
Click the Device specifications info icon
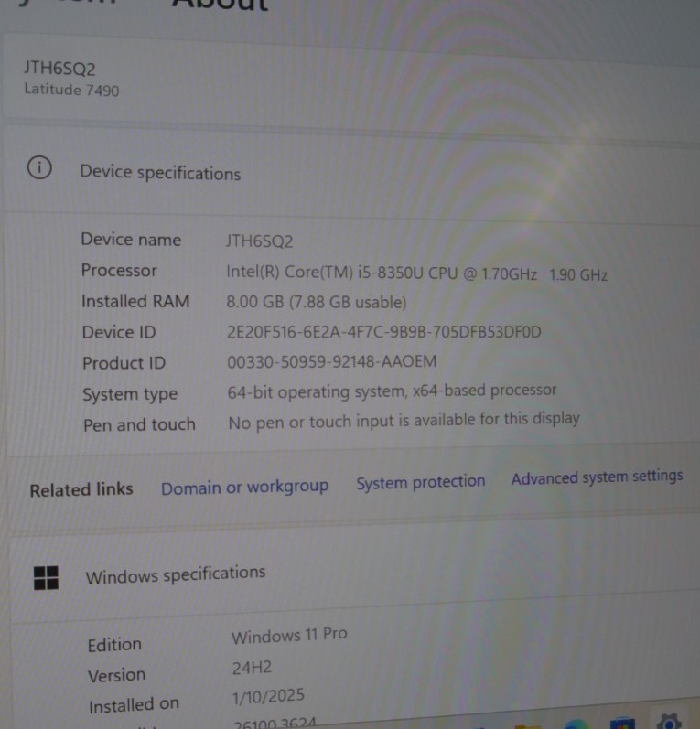[x=39, y=167]
